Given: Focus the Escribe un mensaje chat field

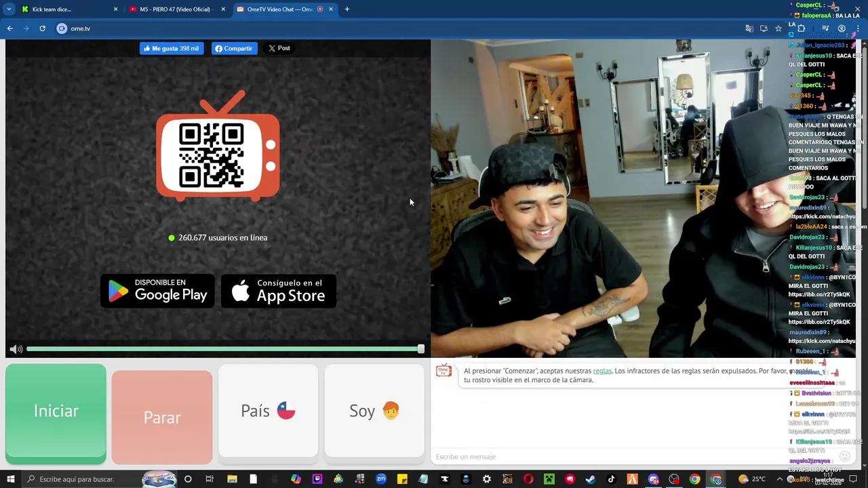Looking at the screenshot, I should (x=634, y=457).
